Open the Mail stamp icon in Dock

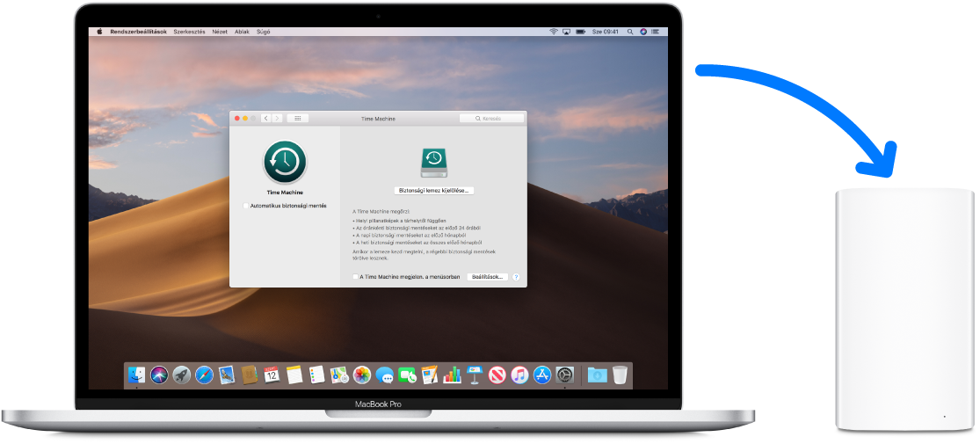(227, 375)
